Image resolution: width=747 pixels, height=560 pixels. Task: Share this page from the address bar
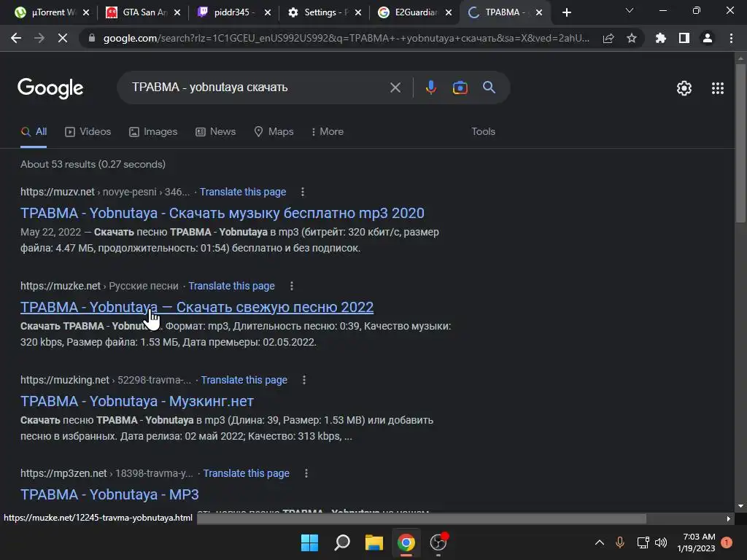click(x=608, y=38)
